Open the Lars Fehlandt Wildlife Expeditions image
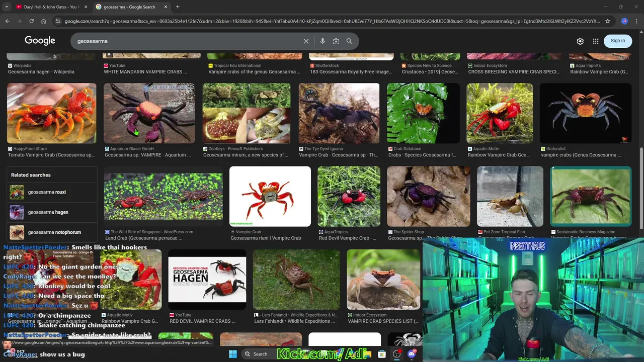Screen dimensions: 644x362 tap(296, 280)
